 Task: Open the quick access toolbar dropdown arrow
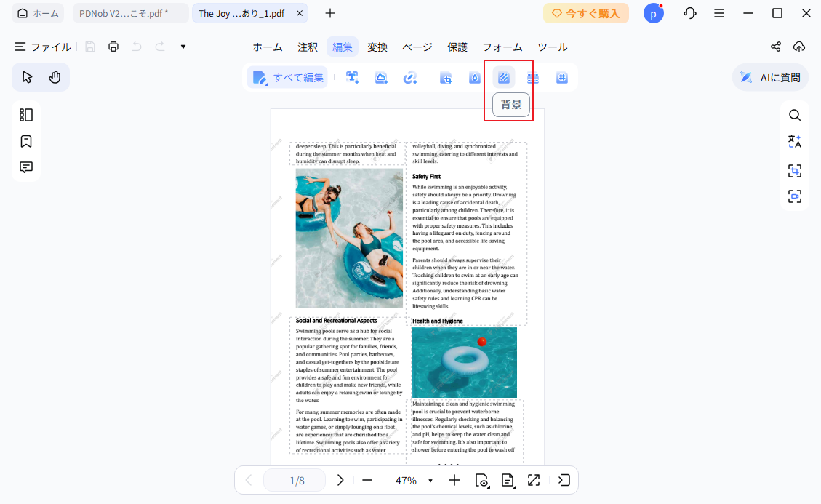[x=183, y=47]
